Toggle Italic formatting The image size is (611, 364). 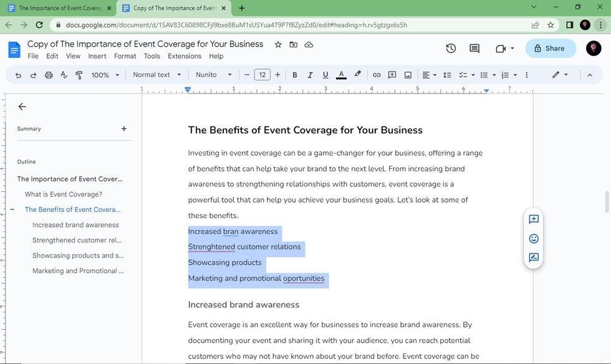coord(310,75)
